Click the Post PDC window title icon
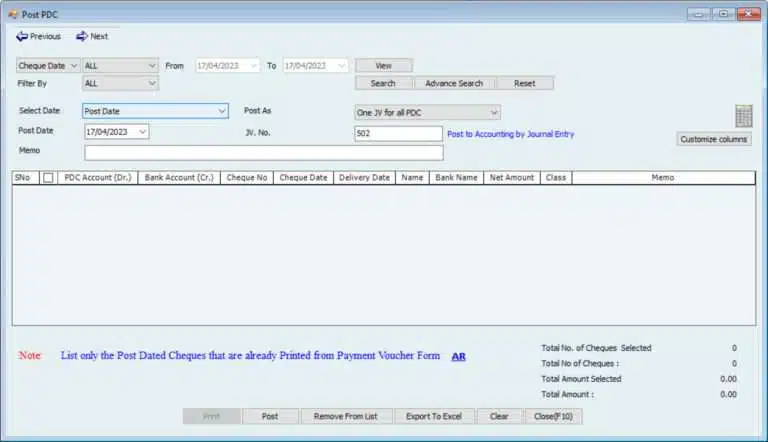This screenshot has height=442, width=768. [12, 14]
